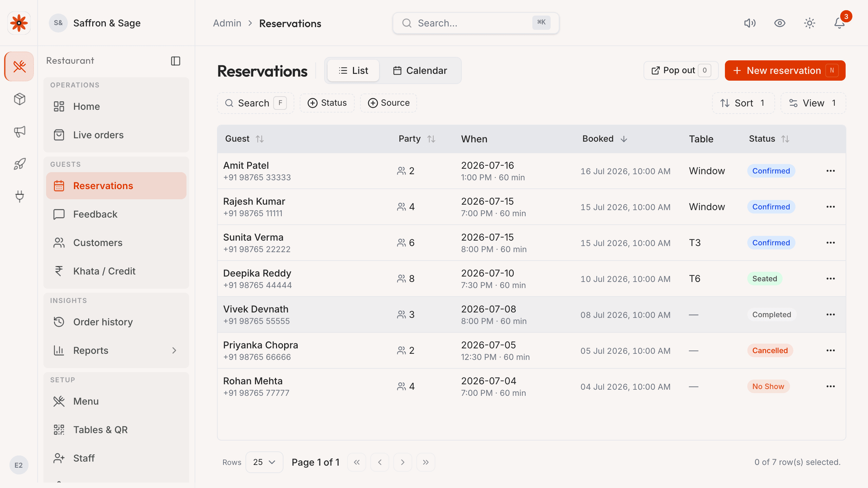Open notifications bell with 3 badge
Image resolution: width=868 pixels, height=488 pixels.
(x=840, y=23)
